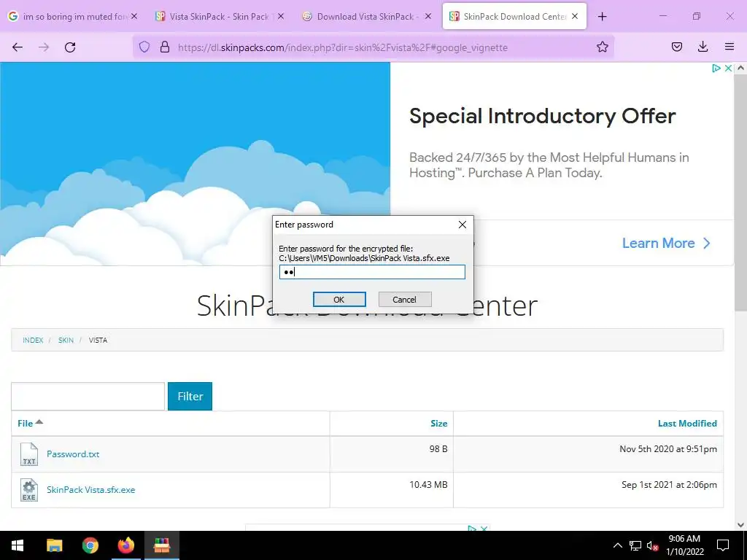The width and height of the screenshot is (747, 560).
Task: Open the Firefox hamburger application menu
Action: click(729, 47)
